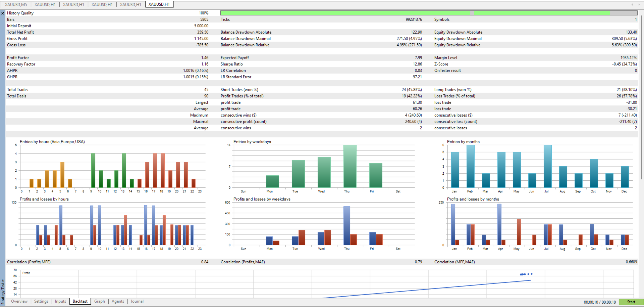Open the Graph tab
Image resolution: width=644 pixels, height=307 pixels.
100,301
